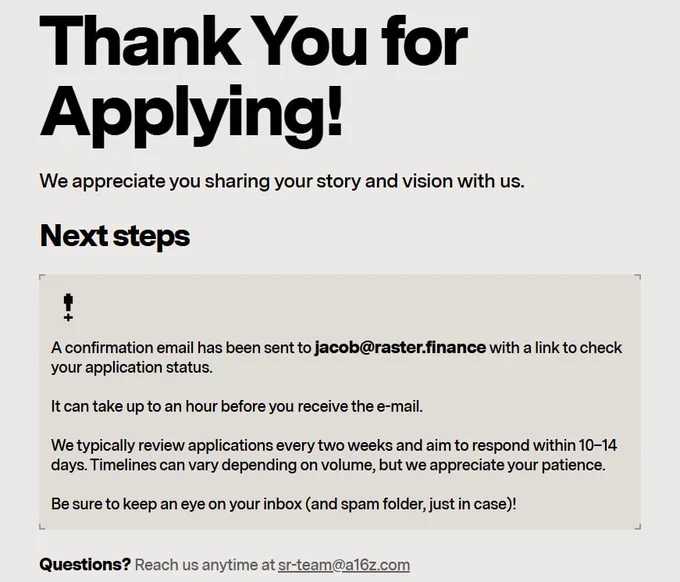The width and height of the screenshot is (680, 582).
Task: Click the top-right corner bracket of info box
Action: click(x=638, y=277)
